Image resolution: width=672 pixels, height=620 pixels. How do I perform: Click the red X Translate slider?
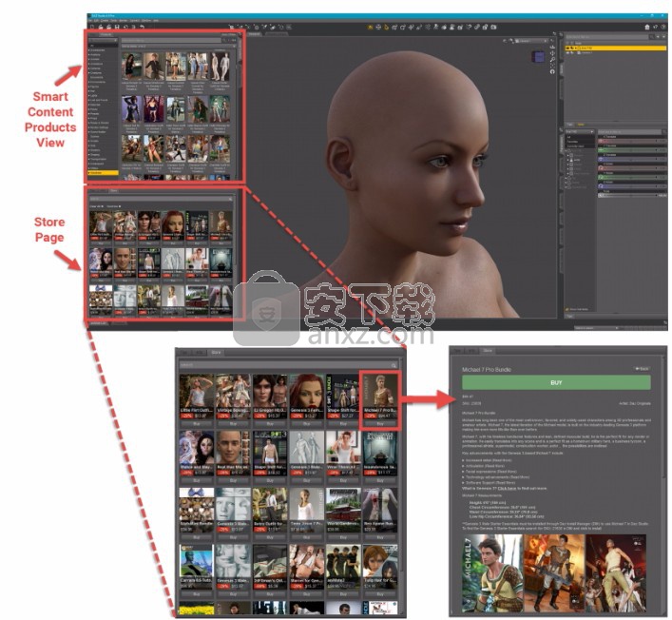coord(632,141)
